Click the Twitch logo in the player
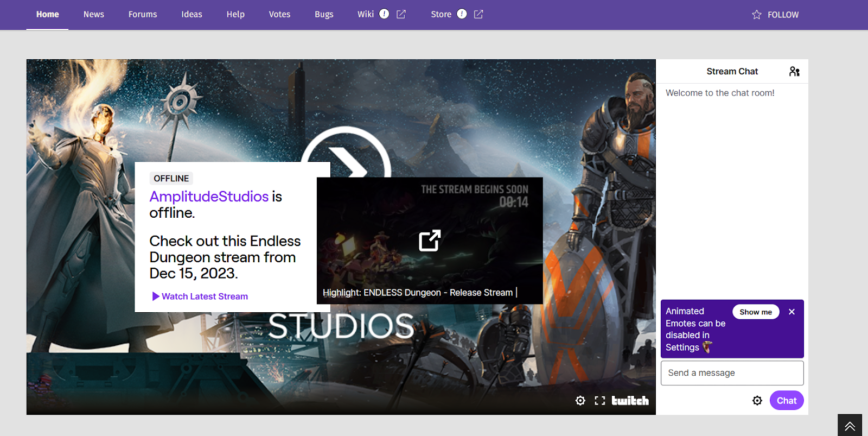The width and height of the screenshot is (868, 436). tap(630, 401)
